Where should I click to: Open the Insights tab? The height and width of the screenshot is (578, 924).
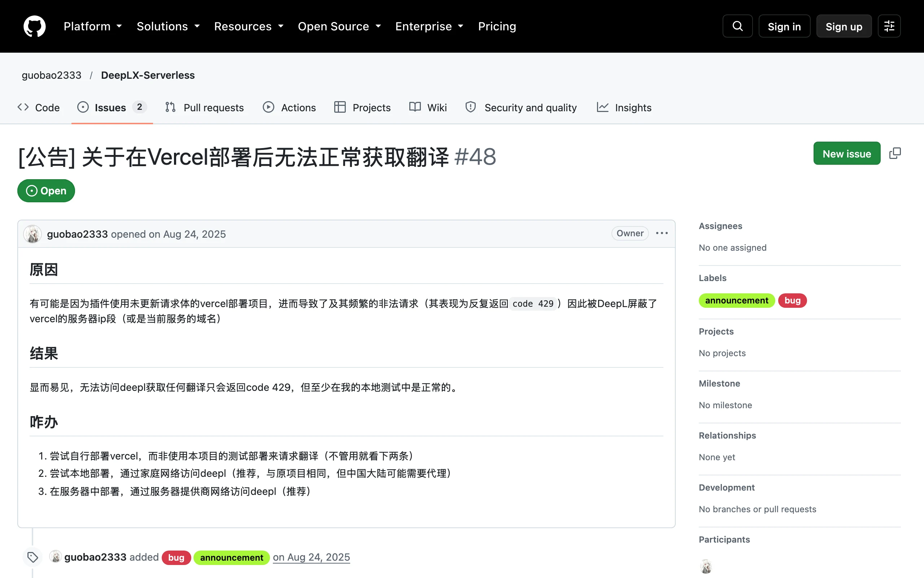pyautogui.click(x=624, y=107)
